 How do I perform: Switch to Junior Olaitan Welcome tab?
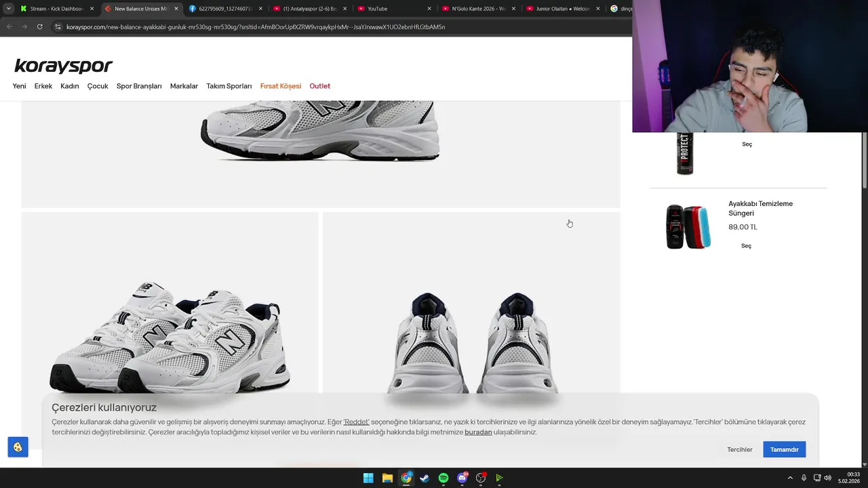tap(561, 9)
